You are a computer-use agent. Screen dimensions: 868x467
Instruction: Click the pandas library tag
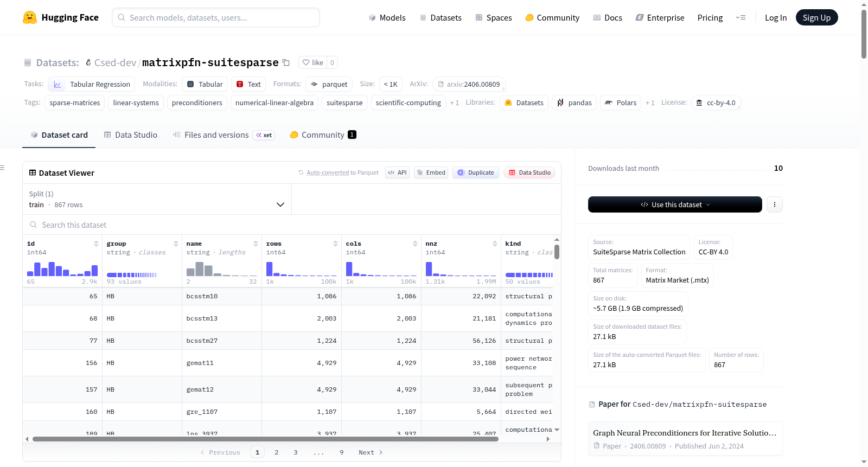pyautogui.click(x=575, y=103)
